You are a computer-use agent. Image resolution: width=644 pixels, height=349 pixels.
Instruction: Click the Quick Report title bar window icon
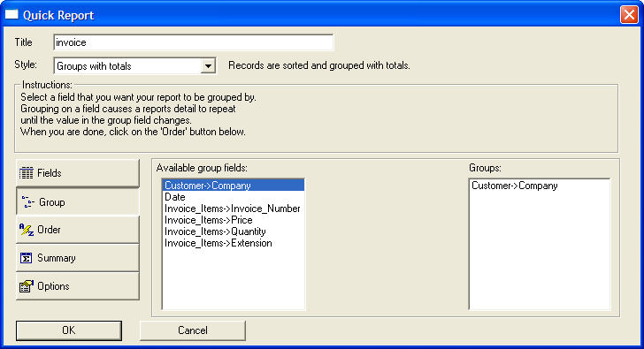click(11, 15)
